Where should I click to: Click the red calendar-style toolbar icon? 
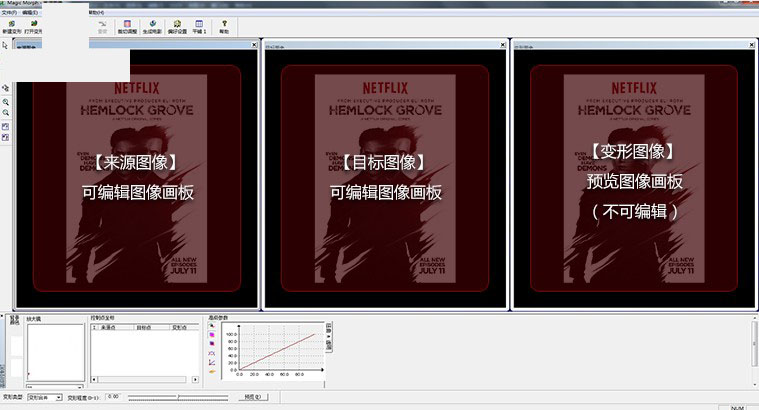pyautogui.click(x=127, y=27)
